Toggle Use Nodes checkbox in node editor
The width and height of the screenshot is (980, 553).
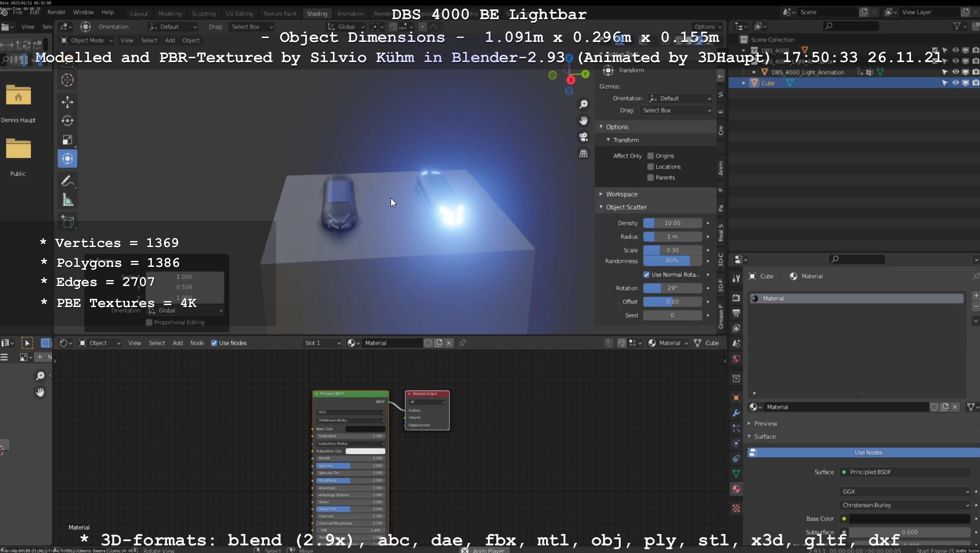214,343
